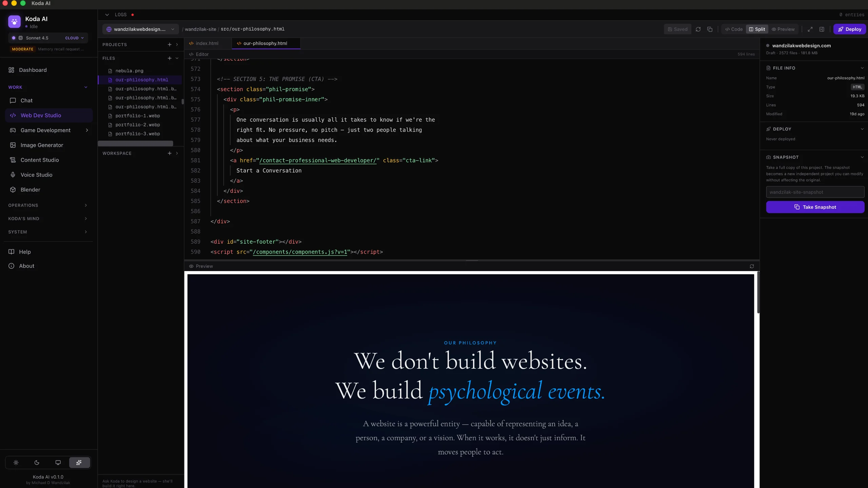868x488 pixels.
Task: Add a new file with plus icon
Action: point(170,58)
